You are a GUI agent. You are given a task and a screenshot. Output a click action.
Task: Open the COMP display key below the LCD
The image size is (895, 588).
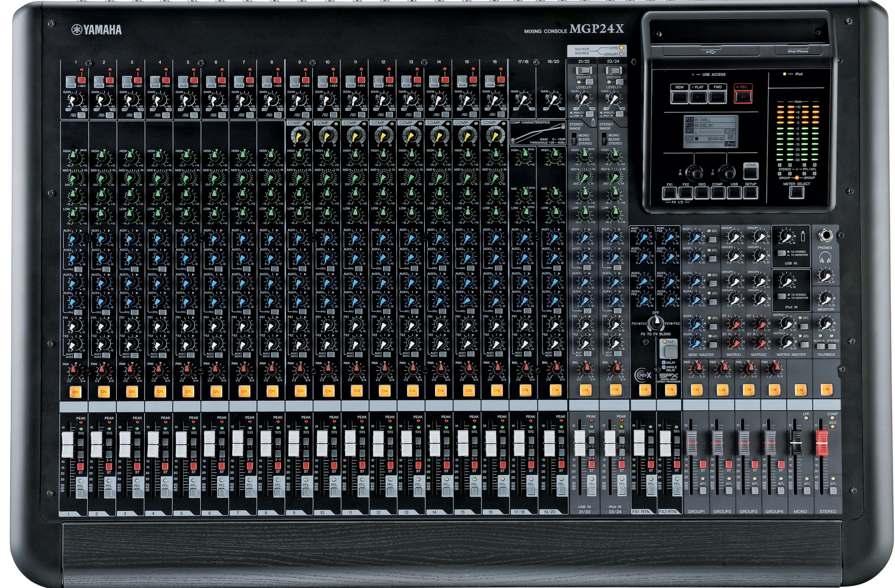point(718,193)
